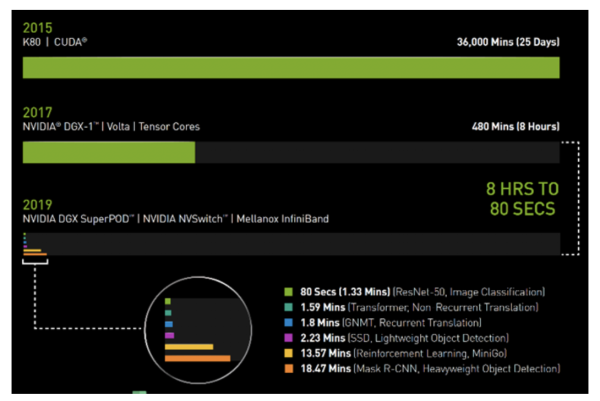Click the long orange bar in magnified circle
Viewport: 600px width, 401px height.
197,358
